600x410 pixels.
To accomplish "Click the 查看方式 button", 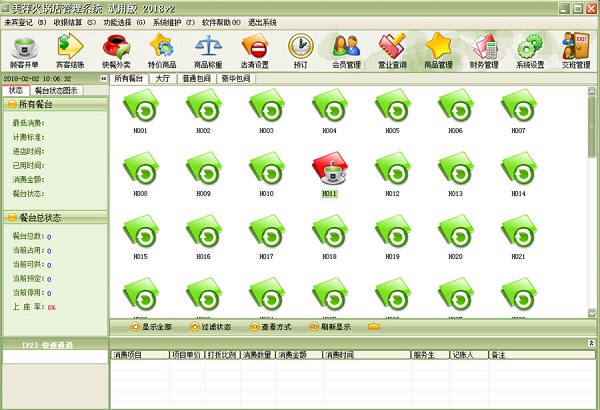I will [271, 327].
